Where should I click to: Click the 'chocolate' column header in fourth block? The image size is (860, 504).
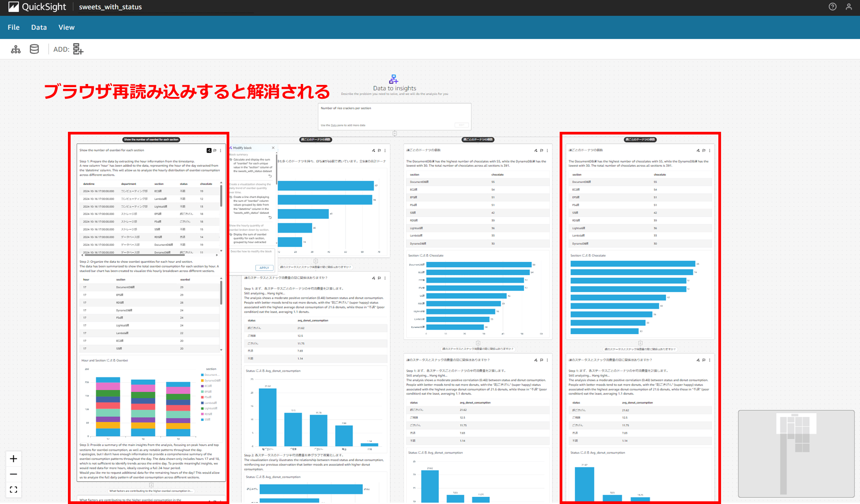point(660,175)
